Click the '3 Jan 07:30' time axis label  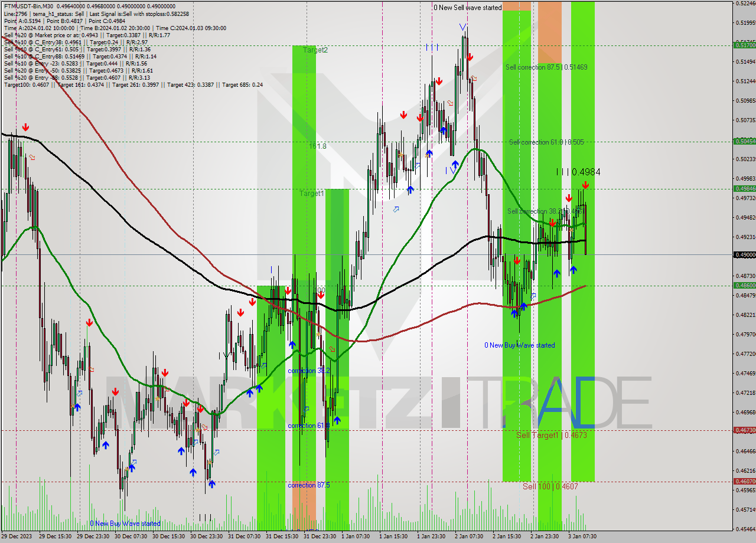(582, 537)
